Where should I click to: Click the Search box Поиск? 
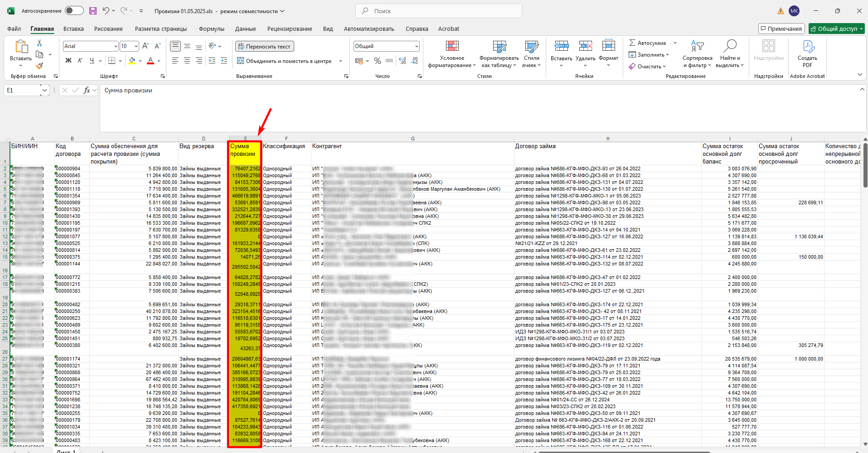(x=439, y=11)
